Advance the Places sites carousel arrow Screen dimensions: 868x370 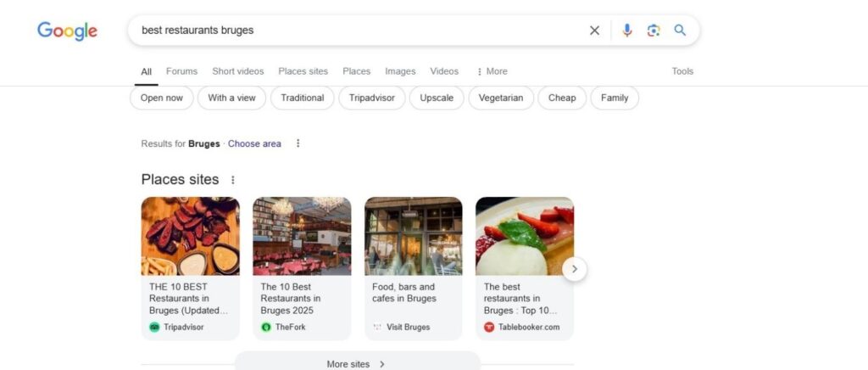click(x=574, y=269)
